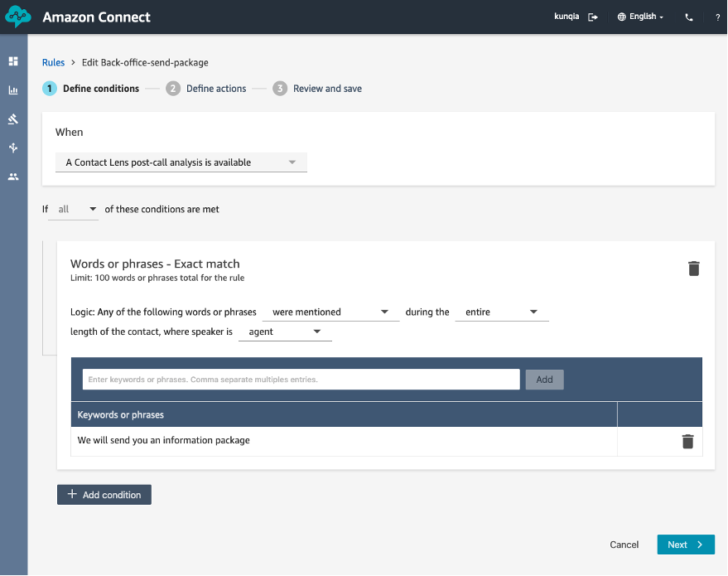This screenshot has height=576, width=728.
Task: Delete the Words or phrases condition
Action: [x=694, y=269]
